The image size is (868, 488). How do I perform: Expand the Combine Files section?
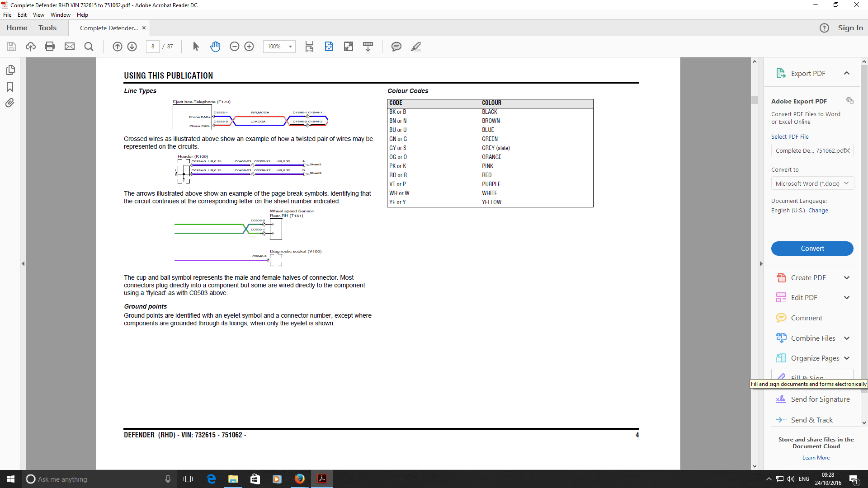[x=847, y=338]
